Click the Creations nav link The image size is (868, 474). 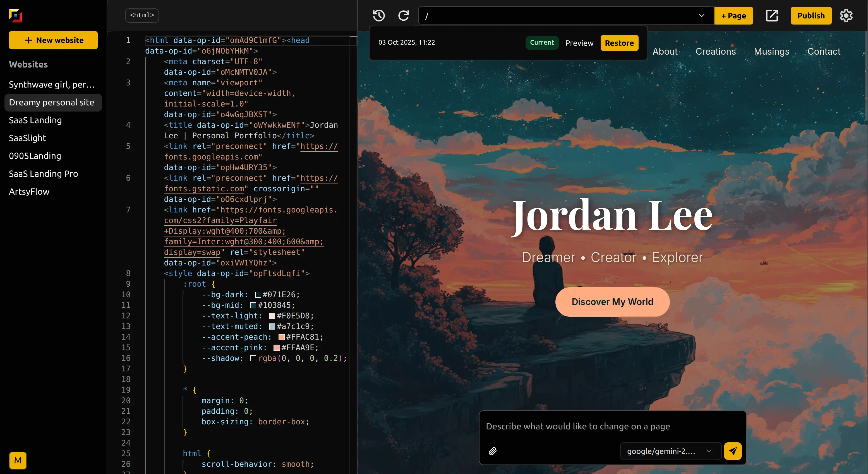point(715,52)
